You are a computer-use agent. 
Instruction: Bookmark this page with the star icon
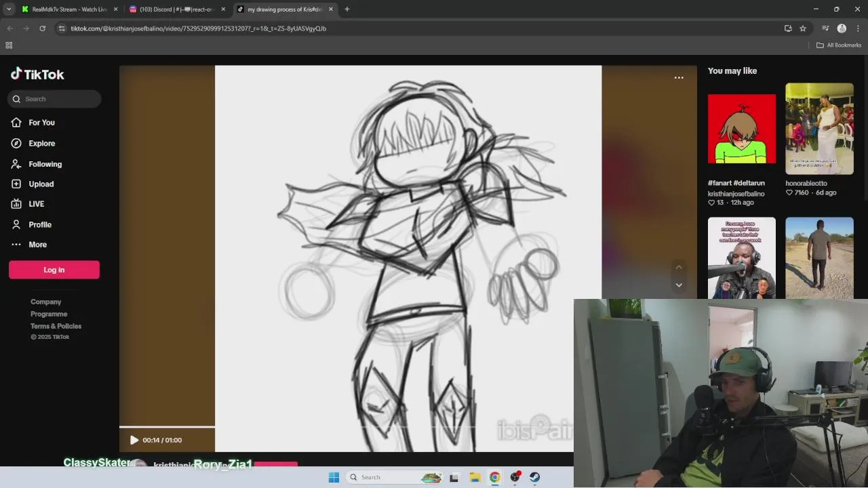[803, 28]
